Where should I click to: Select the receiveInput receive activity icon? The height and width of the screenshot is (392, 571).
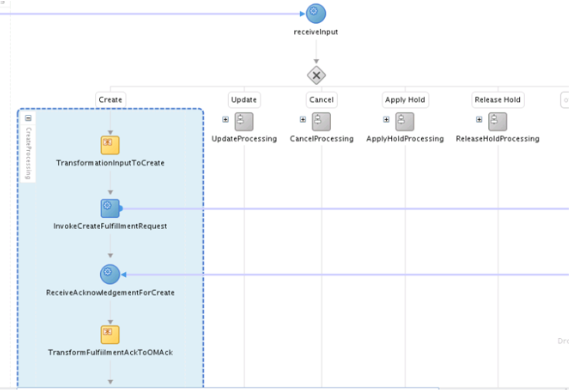(316, 13)
